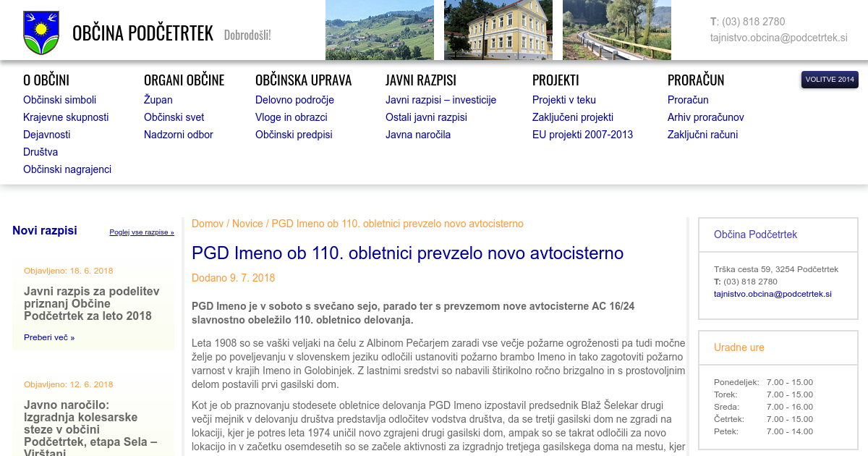
Task: Open the yellow building header photo
Action: click(x=498, y=30)
